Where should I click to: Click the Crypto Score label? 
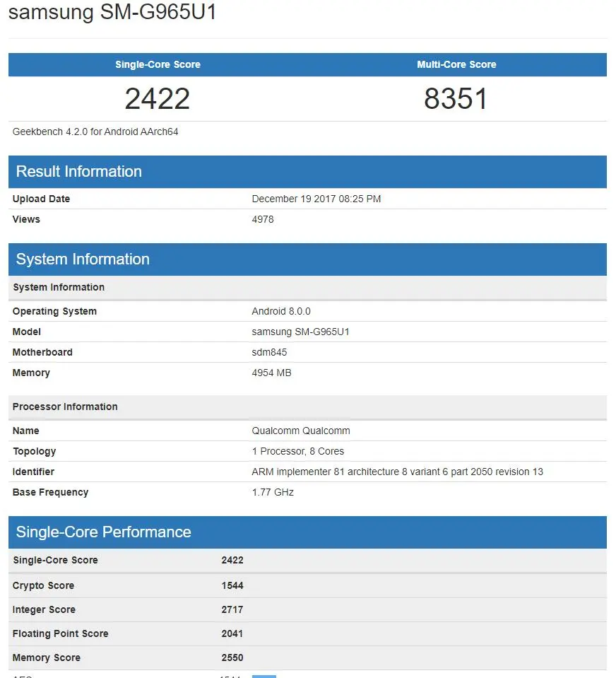43,585
